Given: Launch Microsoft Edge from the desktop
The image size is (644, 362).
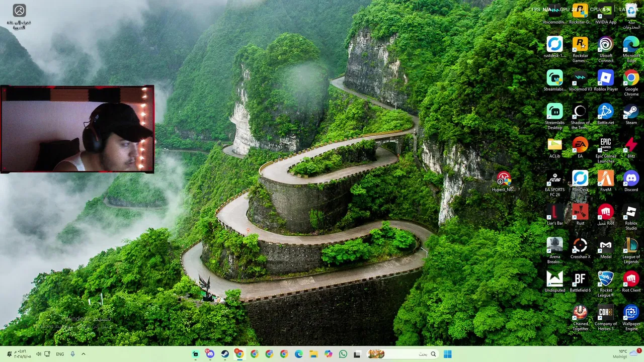Looking at the screenshot, I should (631, 50).
